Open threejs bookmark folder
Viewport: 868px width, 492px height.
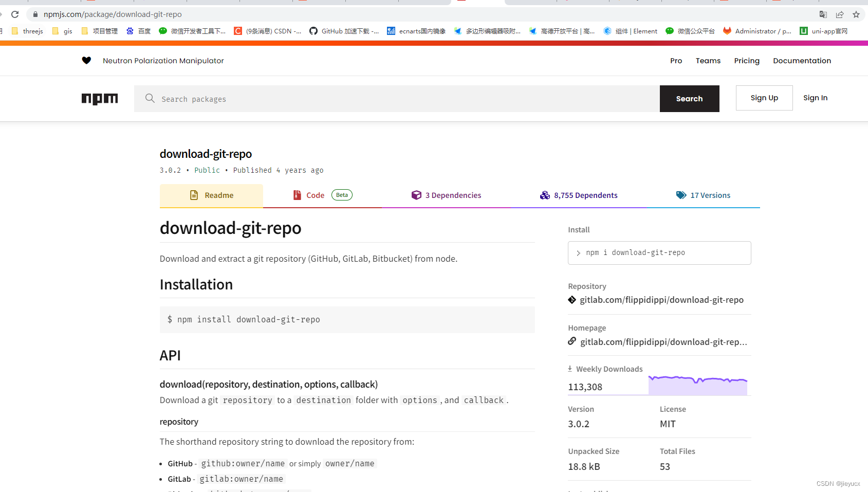pos(27,31)
